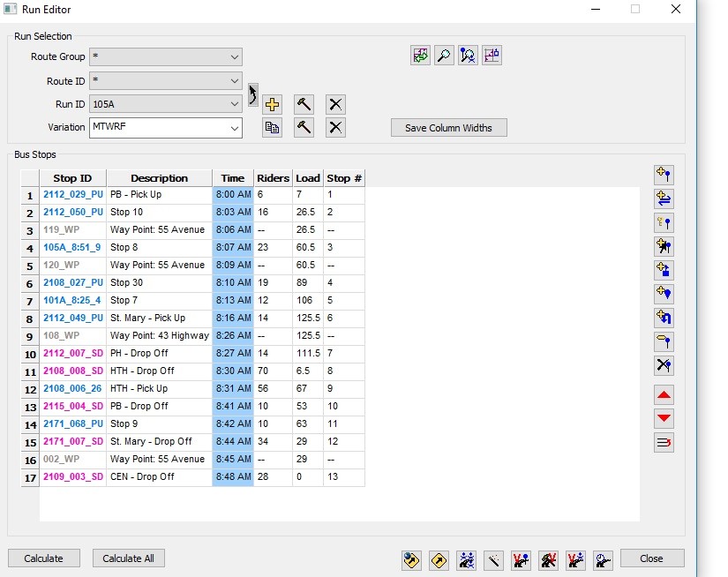Viewport: 728px width, 577px height.
Task: Click the X delete icon beside Run ID
Action: (335, 104)
